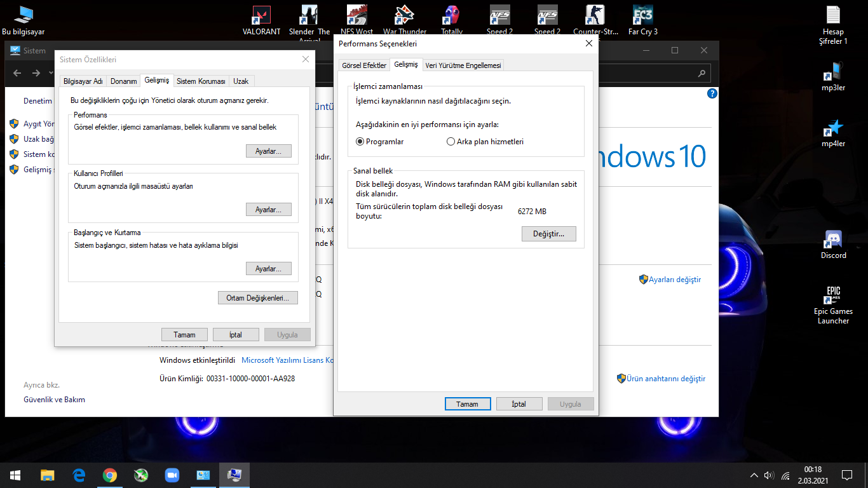Go back in the Sistem window
Viewport: 868px width, 488px height.
[17, 73]
